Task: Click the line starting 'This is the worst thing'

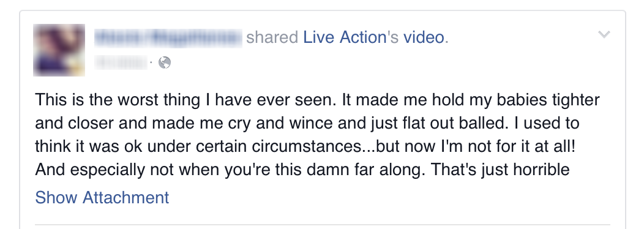Action: pyautogui.click(x=317, y=100)
